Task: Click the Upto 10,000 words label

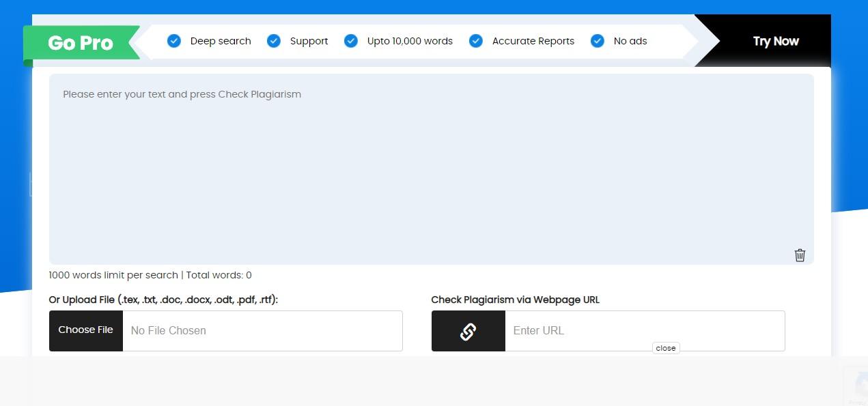Action: point(410,41)
